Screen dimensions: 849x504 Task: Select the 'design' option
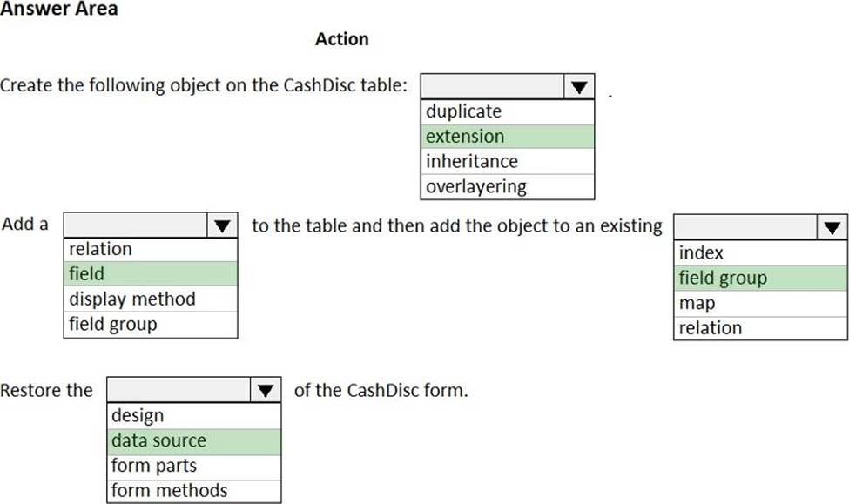pos(193,416)
